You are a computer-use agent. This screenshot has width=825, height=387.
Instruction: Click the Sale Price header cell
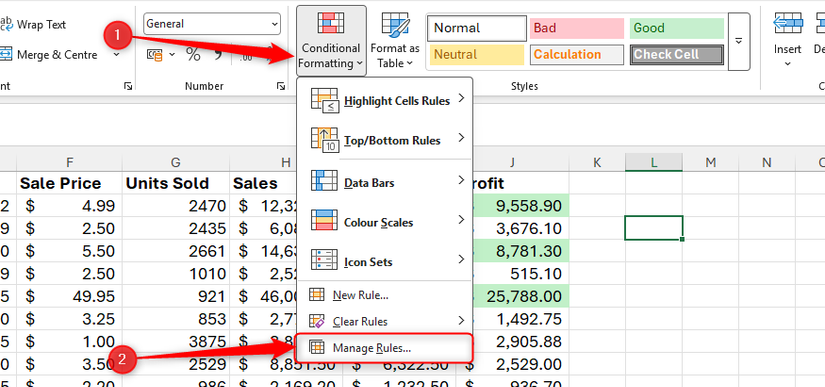69,183
